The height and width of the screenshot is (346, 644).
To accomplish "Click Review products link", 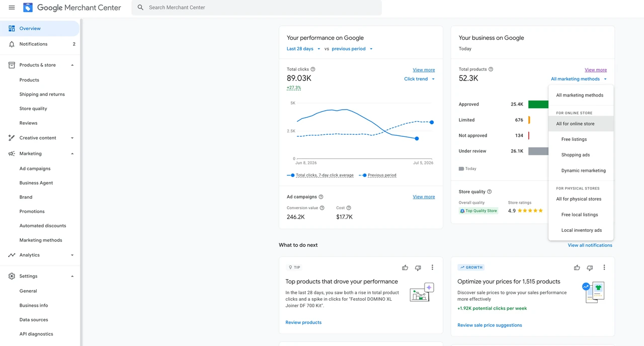I will [x=303, y=322].
